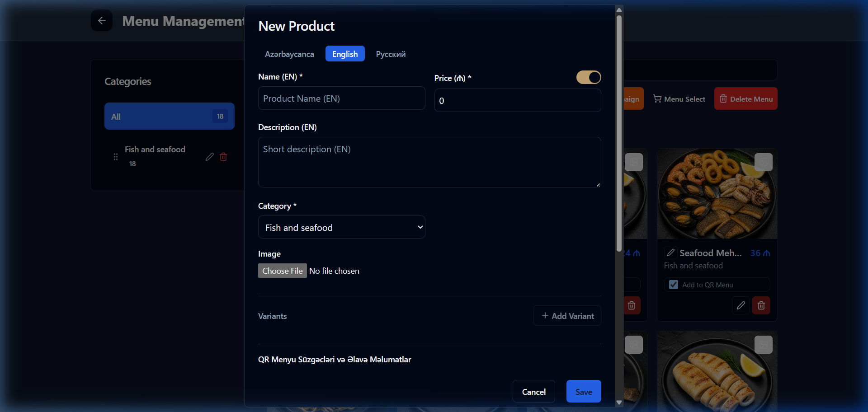Grab the Fish and seafood drag handle
This screenshot has height=412, width=868.
point(116,157)
